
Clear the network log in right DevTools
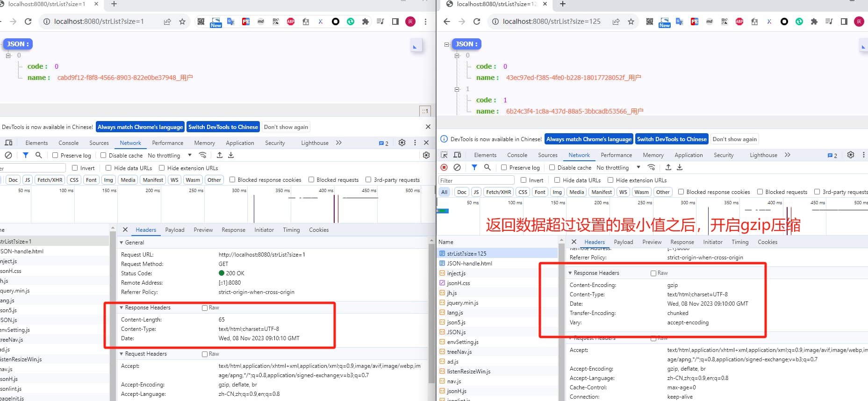[457, 167]
